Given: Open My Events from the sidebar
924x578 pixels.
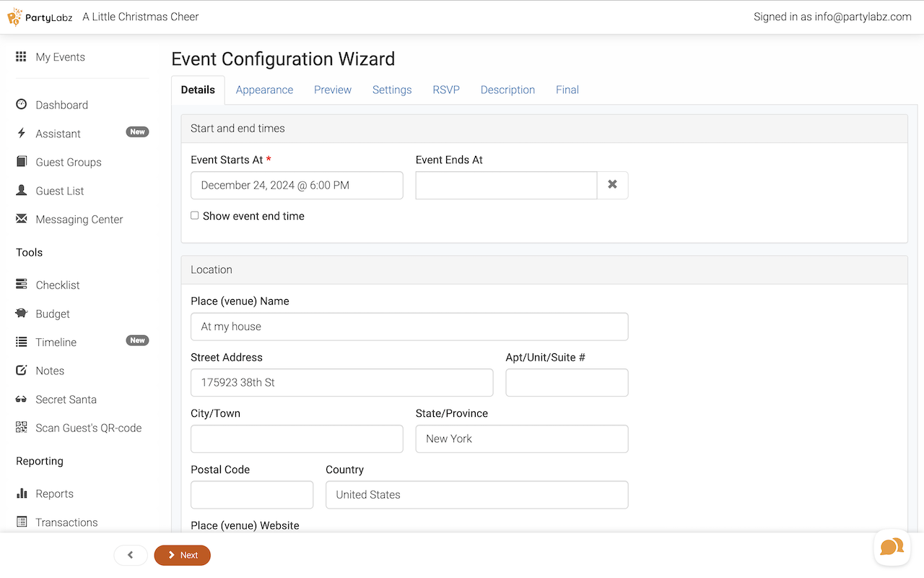Looking at the screenshot, I should [60, 57].
